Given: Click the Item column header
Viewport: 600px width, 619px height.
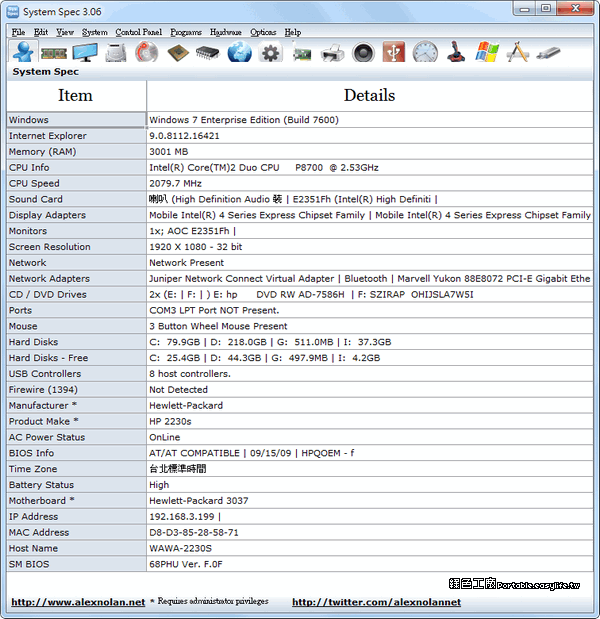Looking at the screenshot, I should coord(76,96).
